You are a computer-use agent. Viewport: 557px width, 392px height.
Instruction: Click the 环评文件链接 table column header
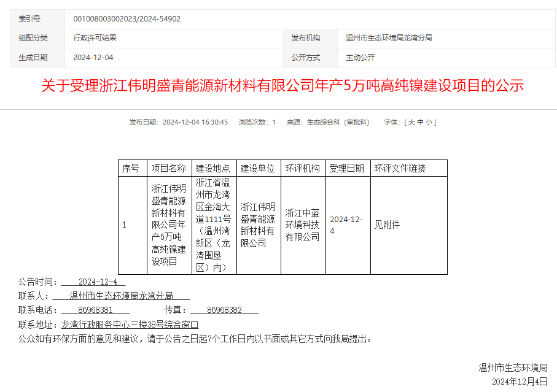(x=400, y=168)
